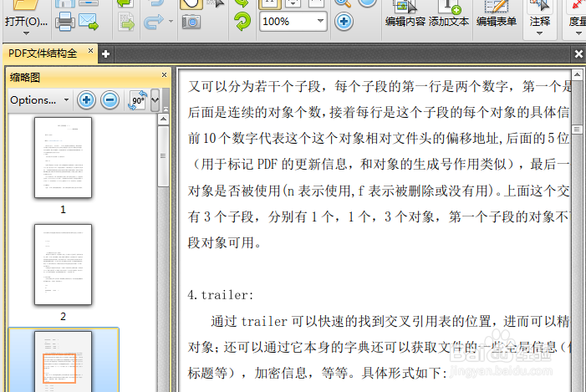Screen dimensions: 586x392
Task: Expand the chevron next to the 90° icon
Action: tap(155, 100)
